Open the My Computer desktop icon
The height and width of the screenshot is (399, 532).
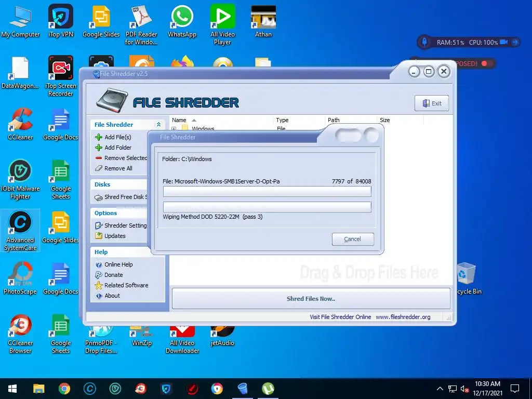20,21
